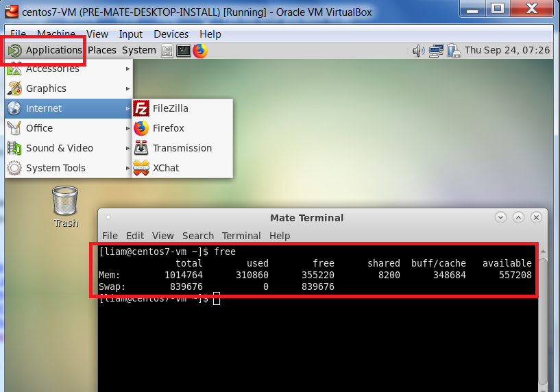560x392 pixels.
Task: Expand the Office category
Action: [39, 128]
